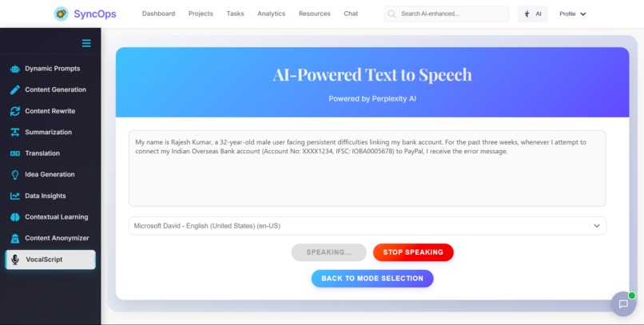Select Contextual Learning label in sidebar
The height and width of the screenshot is (325, 644).
point(57,217)
